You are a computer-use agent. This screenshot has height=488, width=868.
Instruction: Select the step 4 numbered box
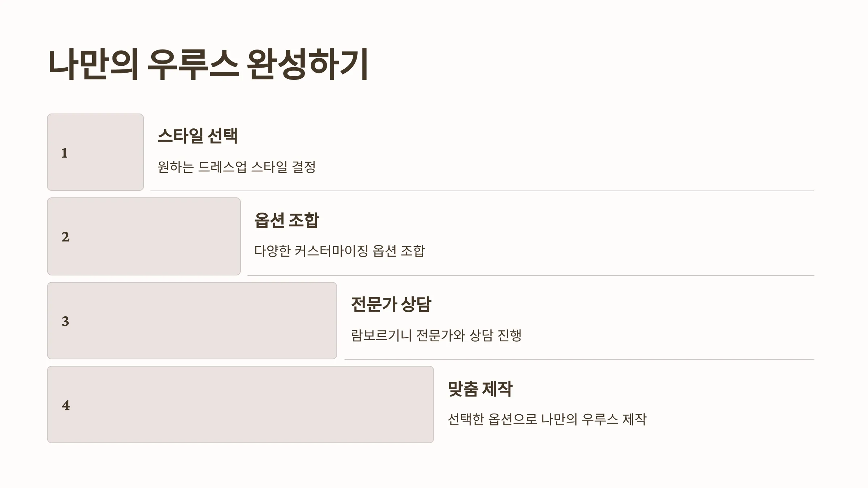tap(241, 404)
